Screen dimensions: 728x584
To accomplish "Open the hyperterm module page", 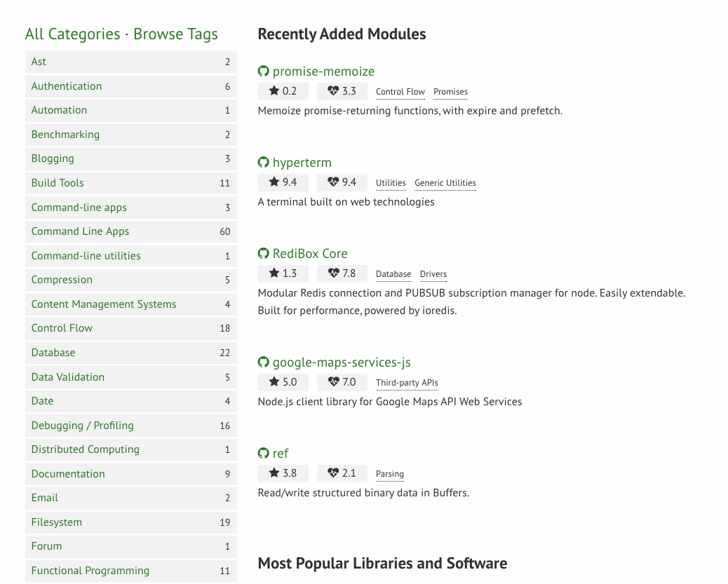I will click(302, 163).
